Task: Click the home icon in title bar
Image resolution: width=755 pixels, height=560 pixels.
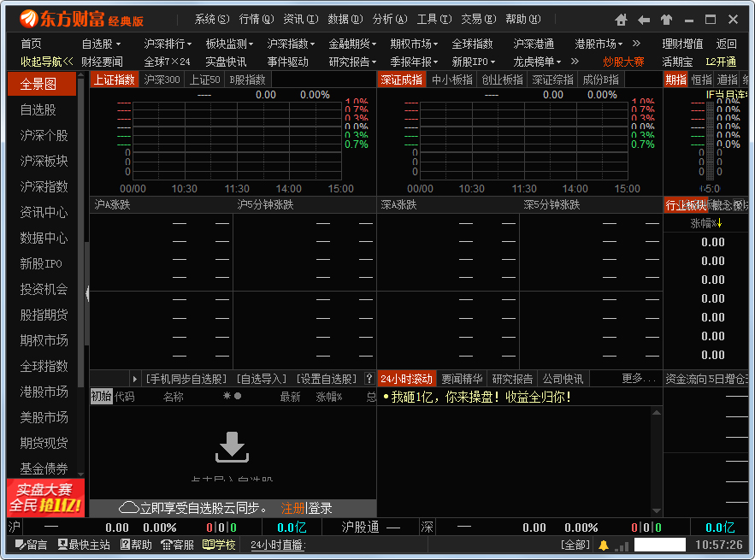Action: click(621, 20)
